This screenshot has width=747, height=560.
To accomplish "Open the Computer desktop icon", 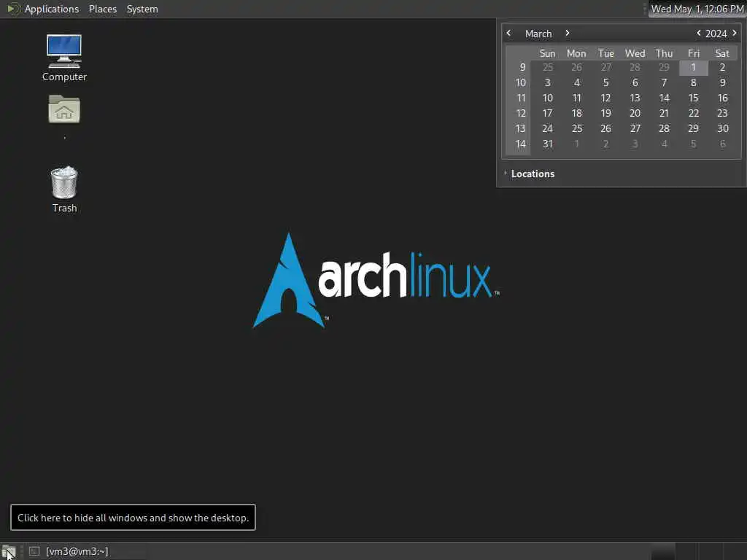I will pyautogui.click(x=64, y=58).
